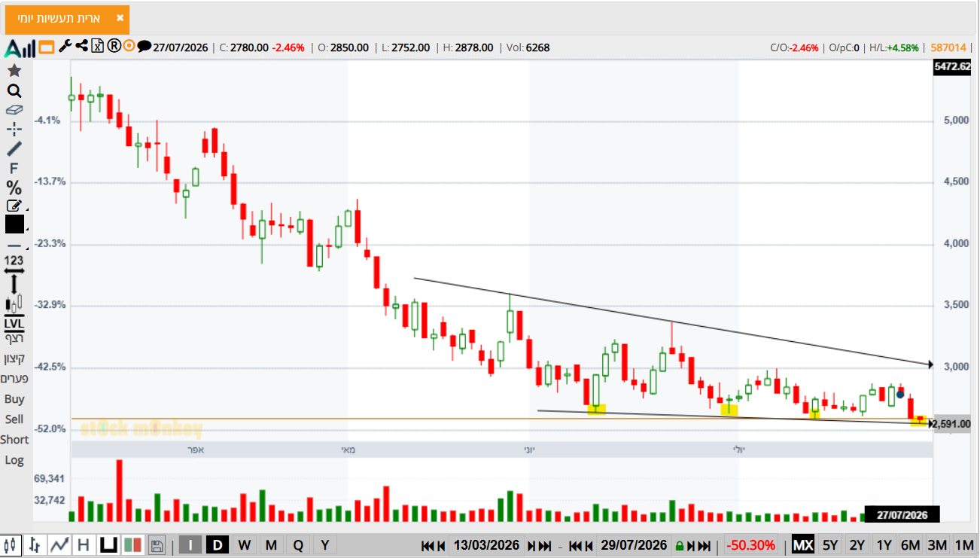Click the Buy button
The width and height of the screenshot is (980, 558).
click(x=14, y=399)
